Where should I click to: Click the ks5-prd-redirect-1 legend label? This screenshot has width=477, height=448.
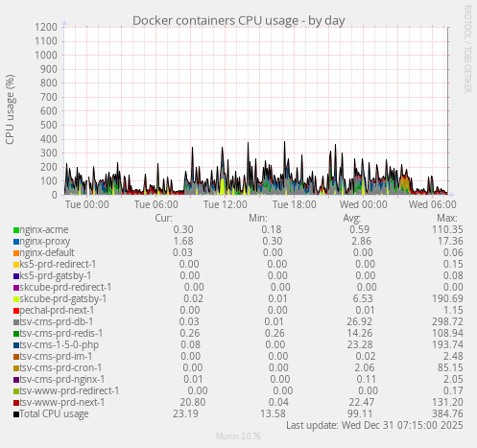[58, 264]
